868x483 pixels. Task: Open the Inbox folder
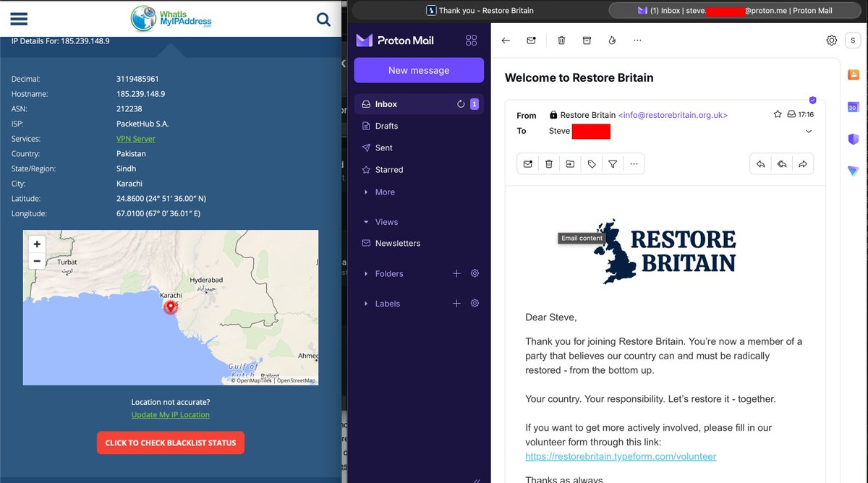click(x=419, y=104)
